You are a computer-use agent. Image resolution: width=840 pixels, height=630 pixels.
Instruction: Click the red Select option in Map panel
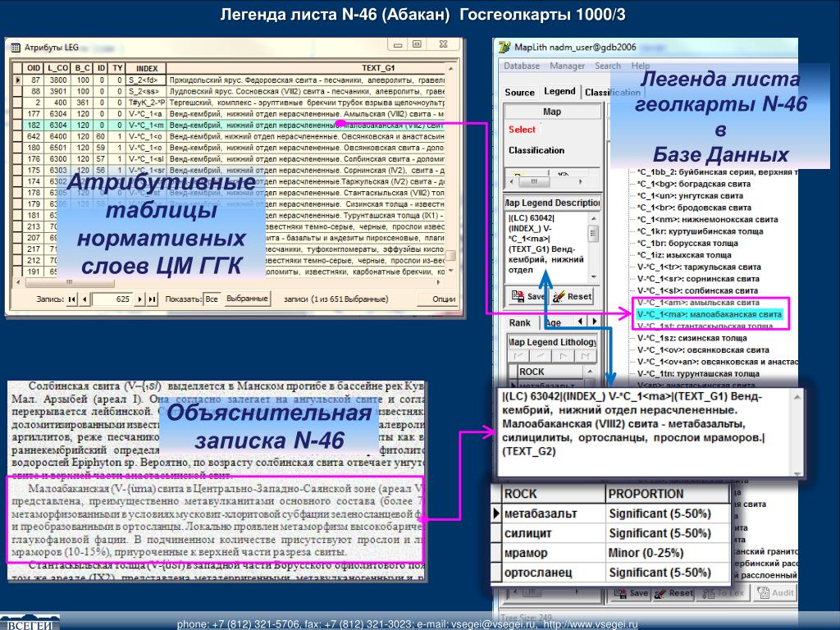click(522, 129)
